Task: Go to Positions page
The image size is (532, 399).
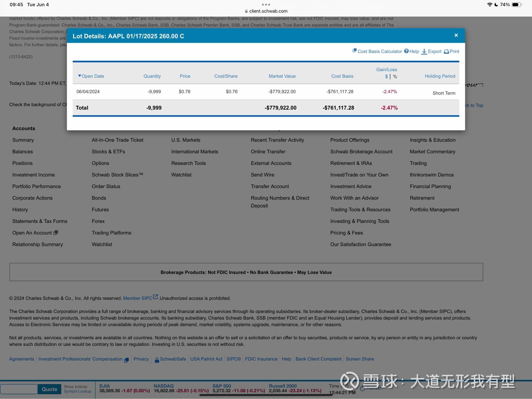Action: [x=22, y=163]
